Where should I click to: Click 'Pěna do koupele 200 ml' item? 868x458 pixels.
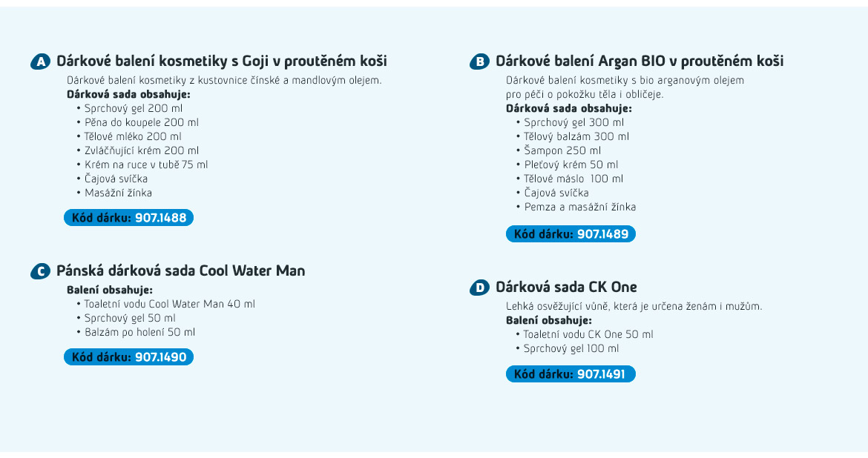[141, 122]
